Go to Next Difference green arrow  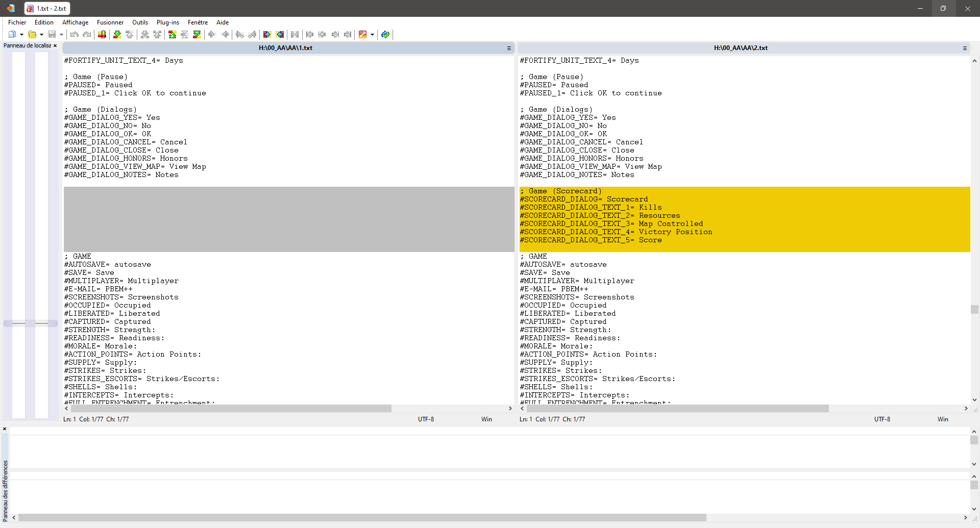(117, 35)
